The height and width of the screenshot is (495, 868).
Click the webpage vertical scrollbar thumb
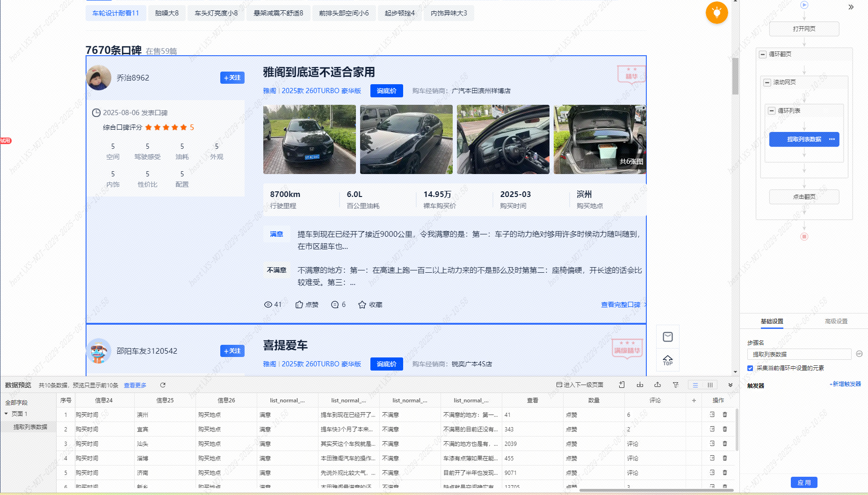(735, 76)
